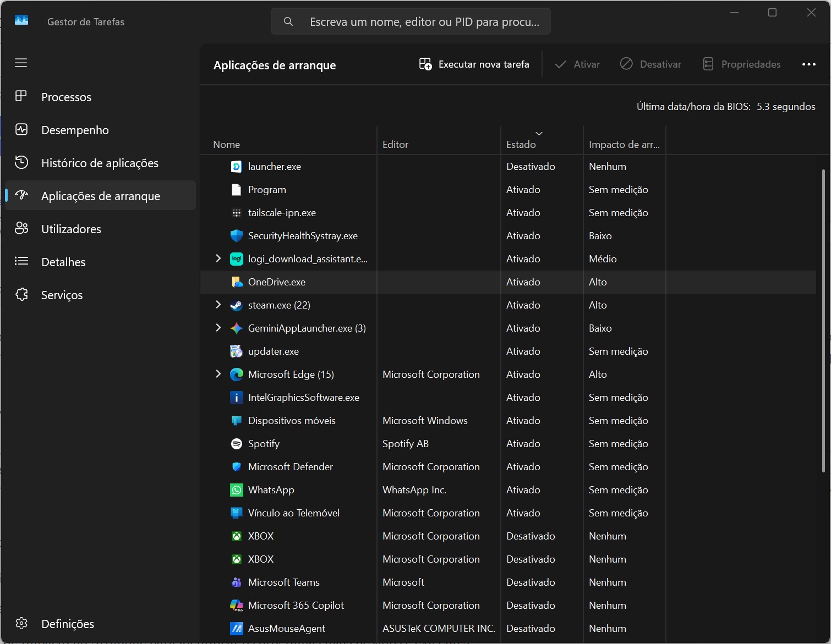Click the Steam icon in steam.exe row
831x644 pixels.
tap(237, 305)
